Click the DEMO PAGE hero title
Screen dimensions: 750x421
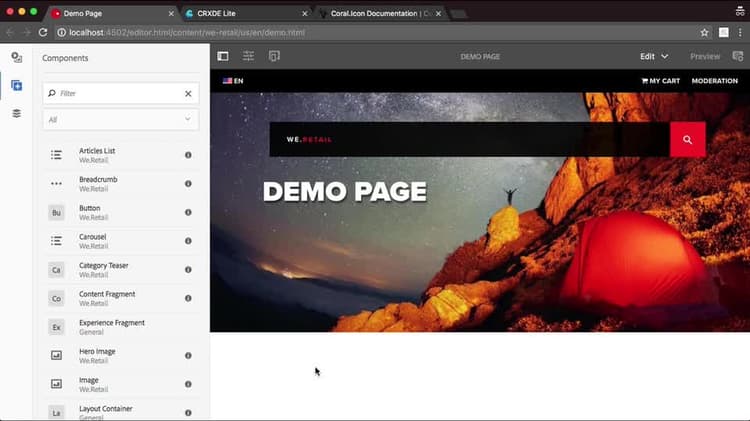[x=344, y=192]
